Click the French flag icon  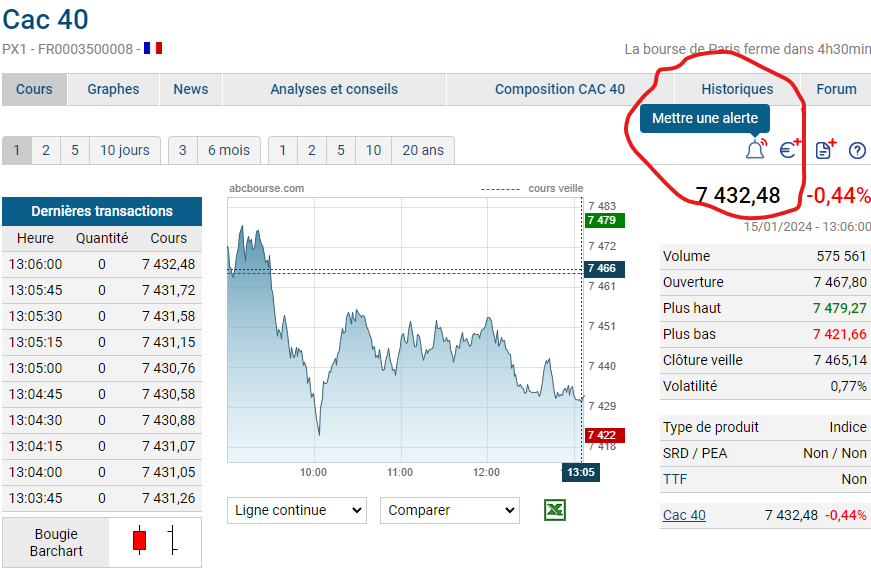point(153,48)
